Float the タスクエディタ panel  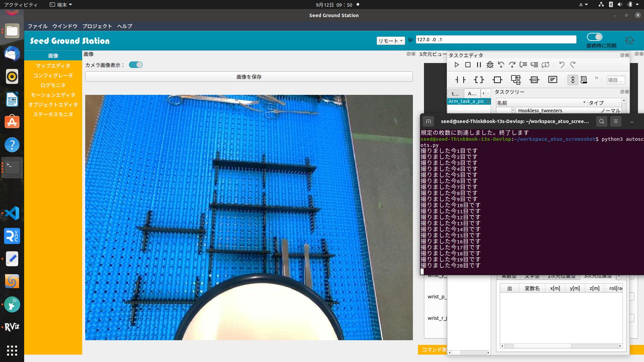[x=622, y=55]
